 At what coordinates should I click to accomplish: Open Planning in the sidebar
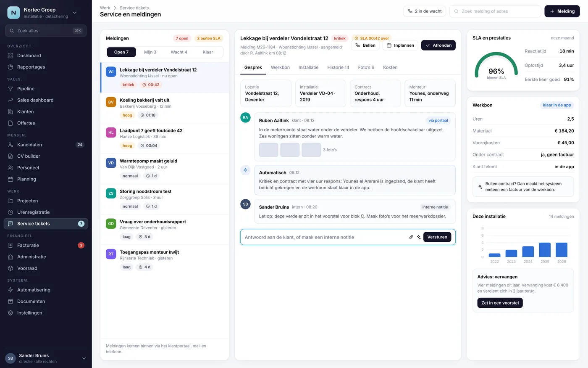46,179
